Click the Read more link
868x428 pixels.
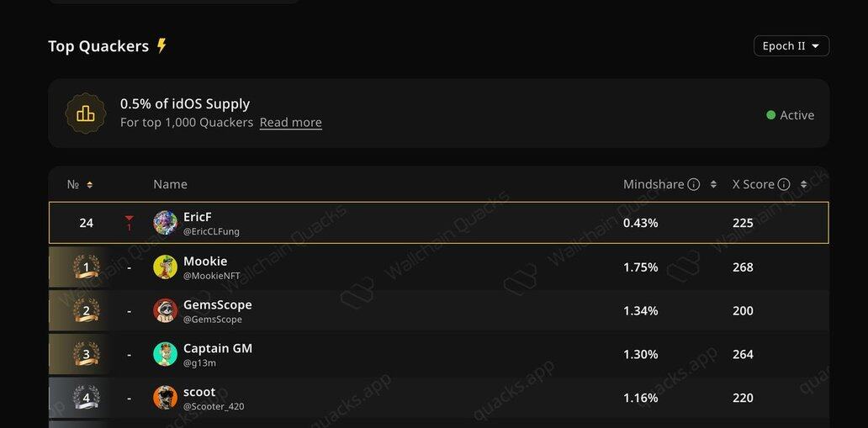tap(290, 123)
